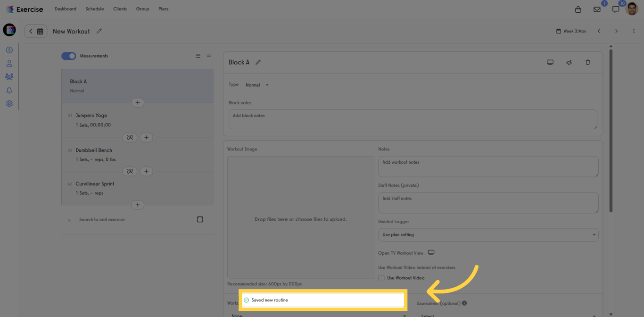The width and height of the screenshot is (644, 317).
Task: Expand the Guided Logger dropdown
Action: [488, 234]
